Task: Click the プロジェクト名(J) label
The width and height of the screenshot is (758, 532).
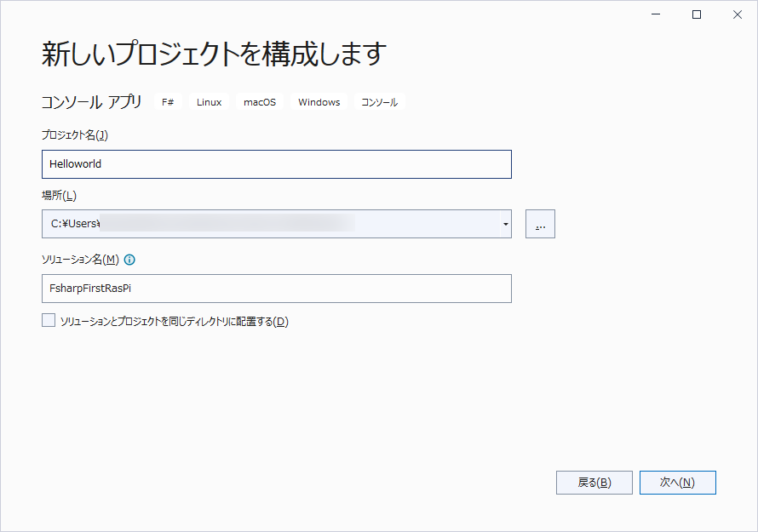Action: [x=75, y=134]
